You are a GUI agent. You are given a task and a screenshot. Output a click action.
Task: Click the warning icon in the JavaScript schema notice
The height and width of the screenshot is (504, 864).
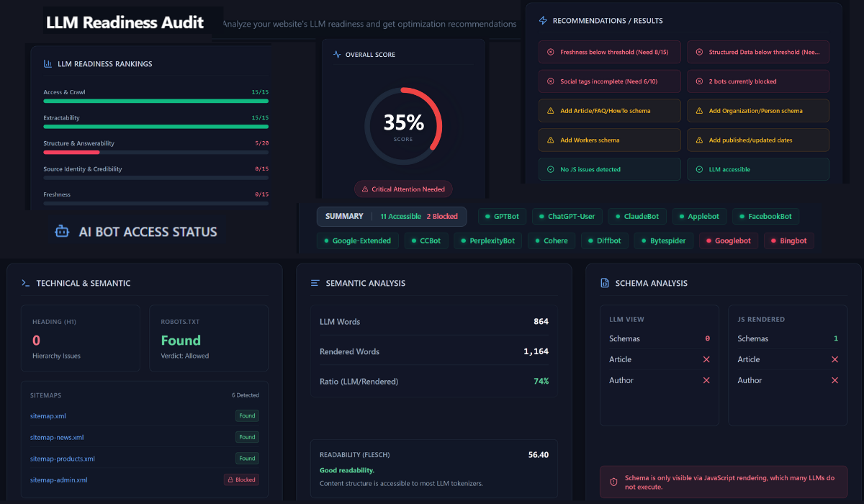tap(613, 482)
